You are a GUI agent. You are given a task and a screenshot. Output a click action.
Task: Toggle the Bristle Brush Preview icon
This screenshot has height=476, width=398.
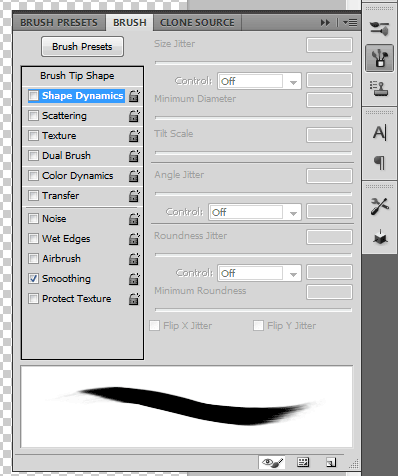pos(272,462)
